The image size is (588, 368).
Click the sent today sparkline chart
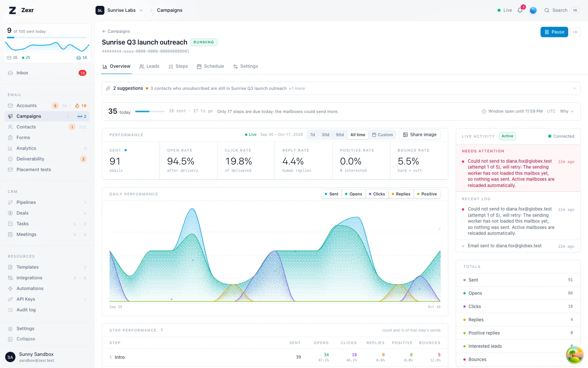[x=47, y=47]
